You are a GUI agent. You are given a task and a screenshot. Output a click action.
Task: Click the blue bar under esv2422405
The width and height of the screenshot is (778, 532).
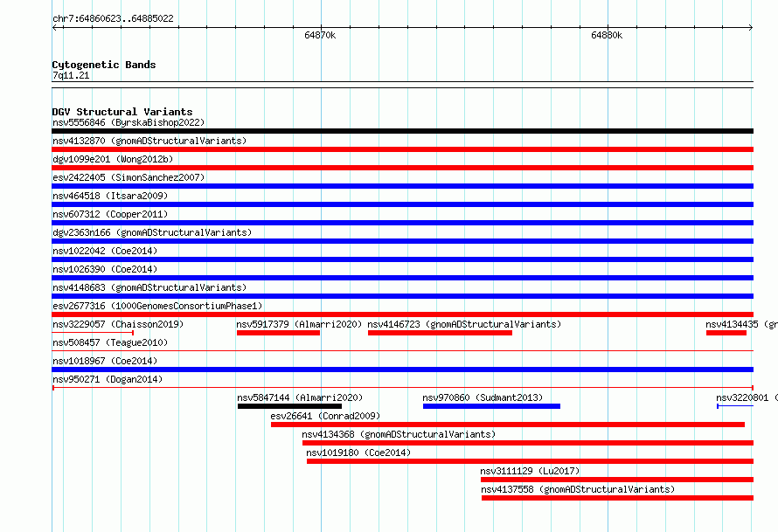point(402,186)
